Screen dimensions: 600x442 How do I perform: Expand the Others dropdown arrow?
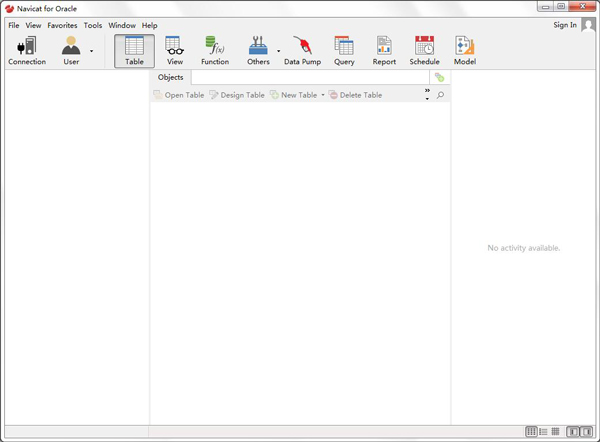click(x=279, y=51)
